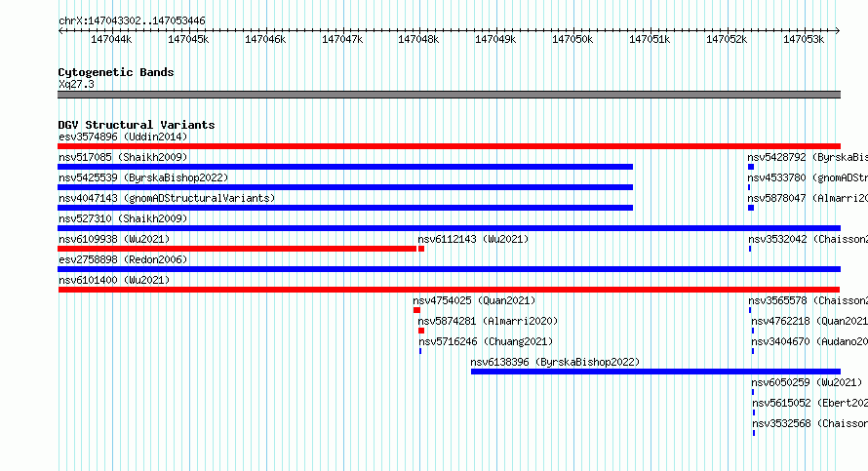The image size is (868, 471).
Task: Open nsv4754025 (Quan2021) variant label
Action: 474,300
